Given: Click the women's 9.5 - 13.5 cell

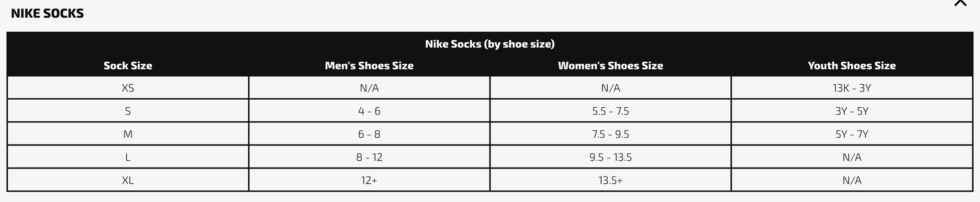Looking at the screenshot, I should click(611, 157).
